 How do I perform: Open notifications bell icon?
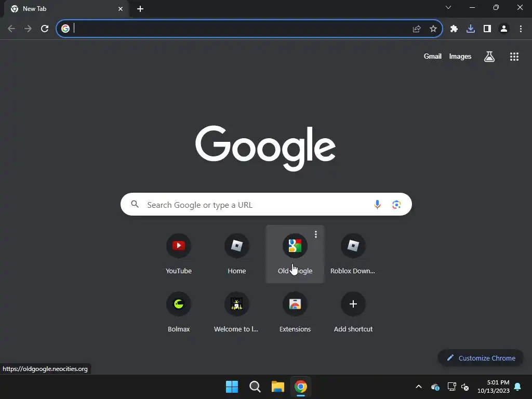pyautogui.click(x=518, y=387)
